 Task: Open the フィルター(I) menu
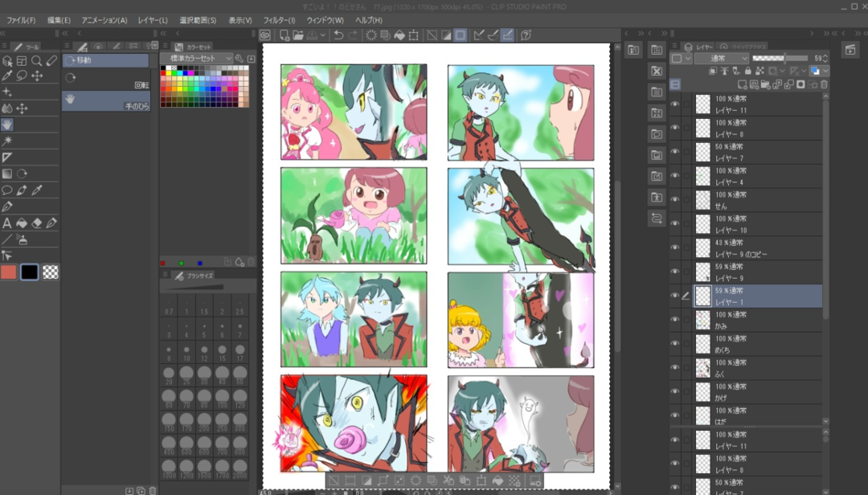coord(279,20)
